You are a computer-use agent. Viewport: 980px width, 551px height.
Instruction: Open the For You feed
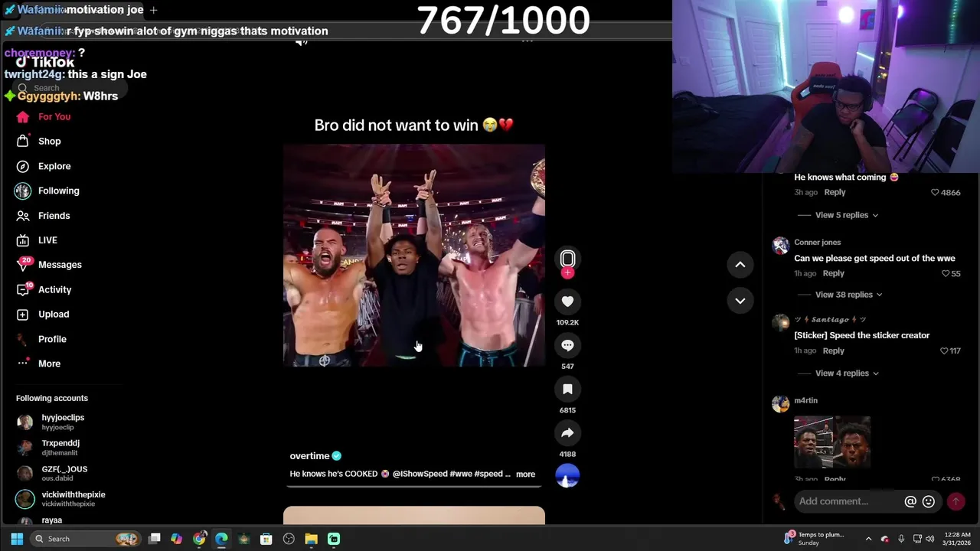(x=44, y=117)
